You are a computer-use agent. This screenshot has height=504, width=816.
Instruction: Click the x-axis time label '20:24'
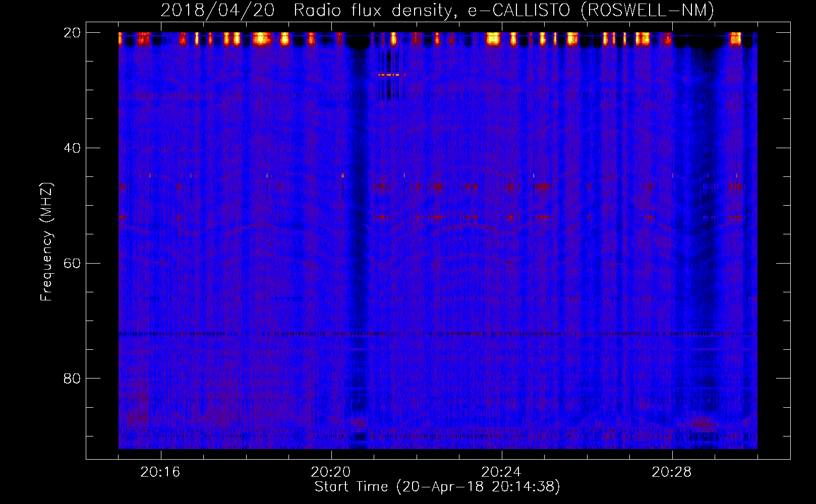[x=501, y=472]
